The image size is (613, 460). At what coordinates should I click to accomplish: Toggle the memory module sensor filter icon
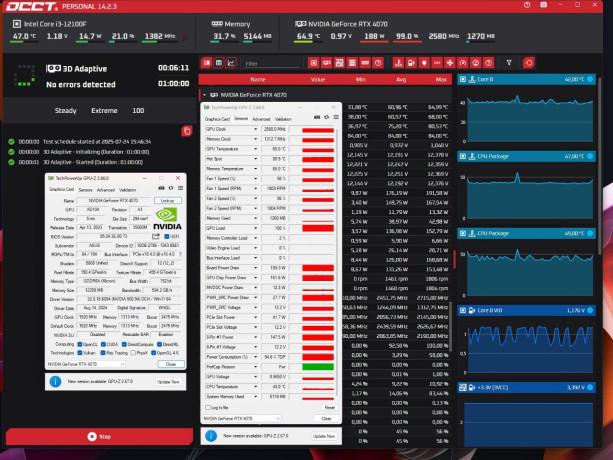(365, 63)
